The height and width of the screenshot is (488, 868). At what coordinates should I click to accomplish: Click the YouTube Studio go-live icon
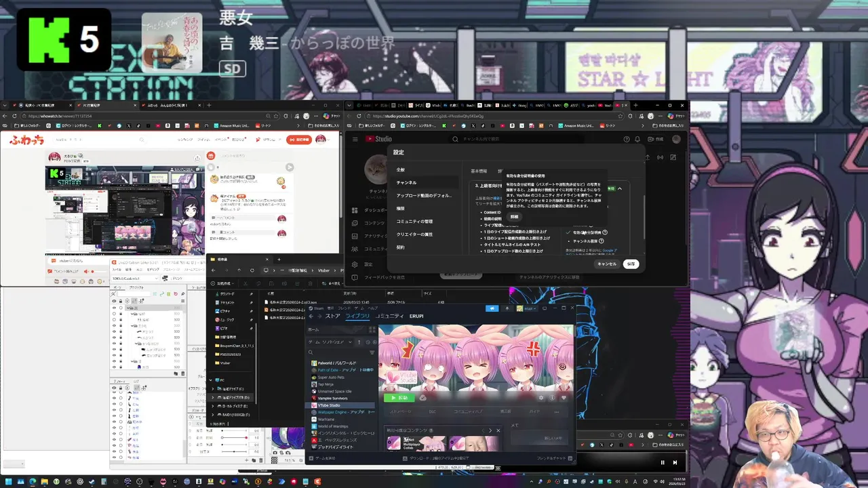[660, 157]
